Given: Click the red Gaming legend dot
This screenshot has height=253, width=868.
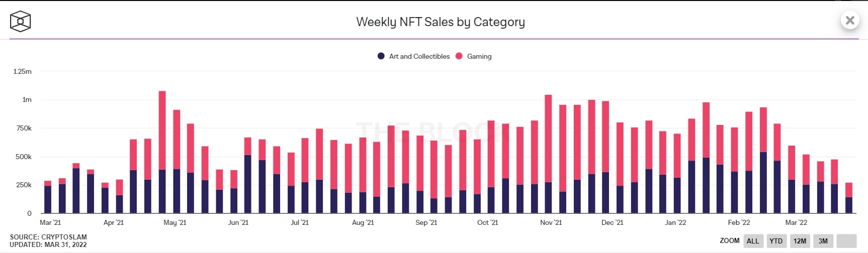Looking at the screenshot, I should point(459,56).
